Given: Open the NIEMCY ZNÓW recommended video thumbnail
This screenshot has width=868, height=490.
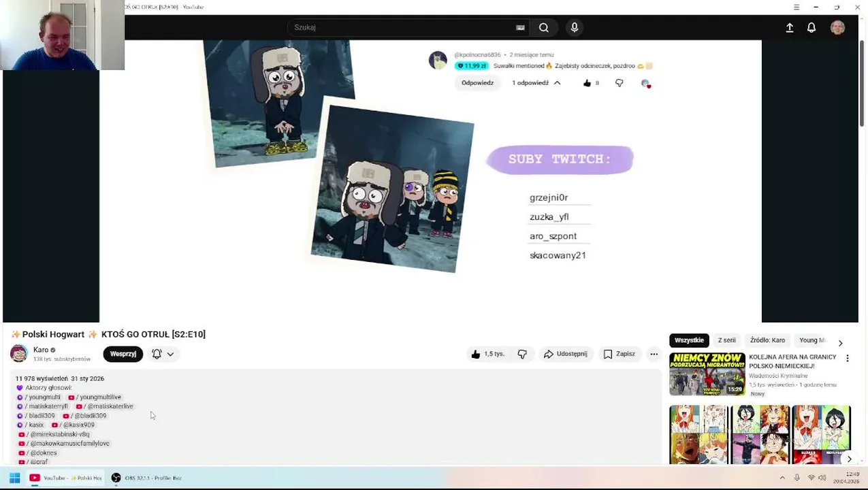Looking at the screenshot, I should (x=707, y=374).
